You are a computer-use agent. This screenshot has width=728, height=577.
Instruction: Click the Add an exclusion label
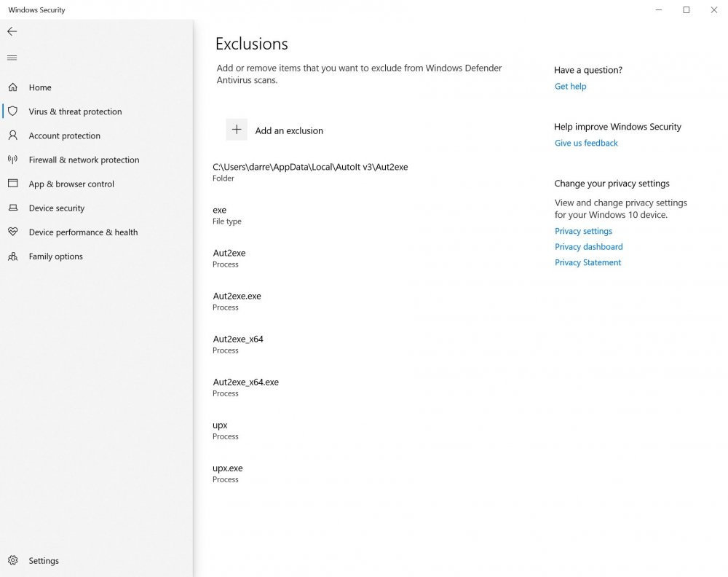[289, 130]
